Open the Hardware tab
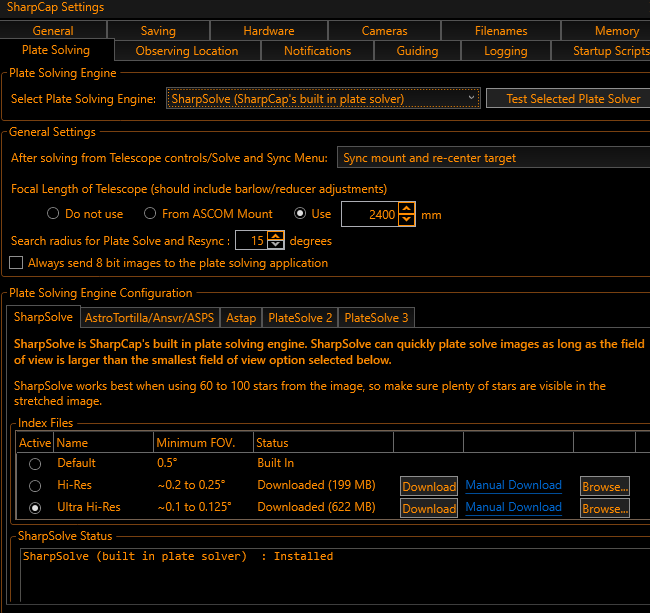This screenshot has width=650, height=613. tap(269, 30)
